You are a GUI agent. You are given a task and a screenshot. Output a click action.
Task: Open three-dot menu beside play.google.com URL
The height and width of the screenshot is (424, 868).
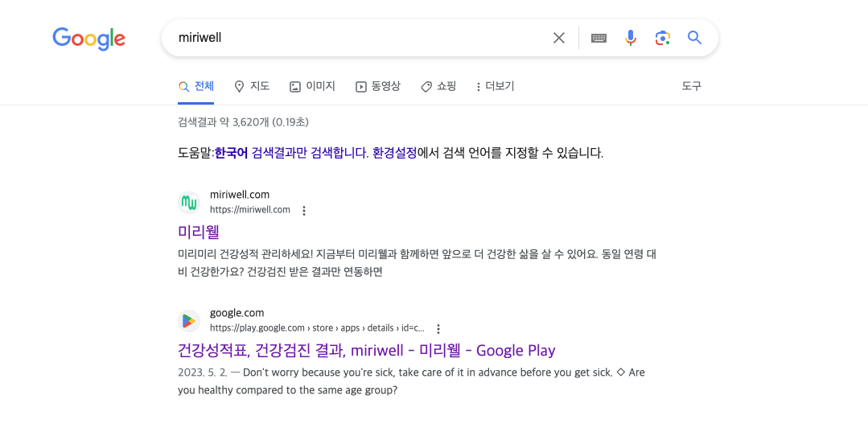click(x=438, y=329)
